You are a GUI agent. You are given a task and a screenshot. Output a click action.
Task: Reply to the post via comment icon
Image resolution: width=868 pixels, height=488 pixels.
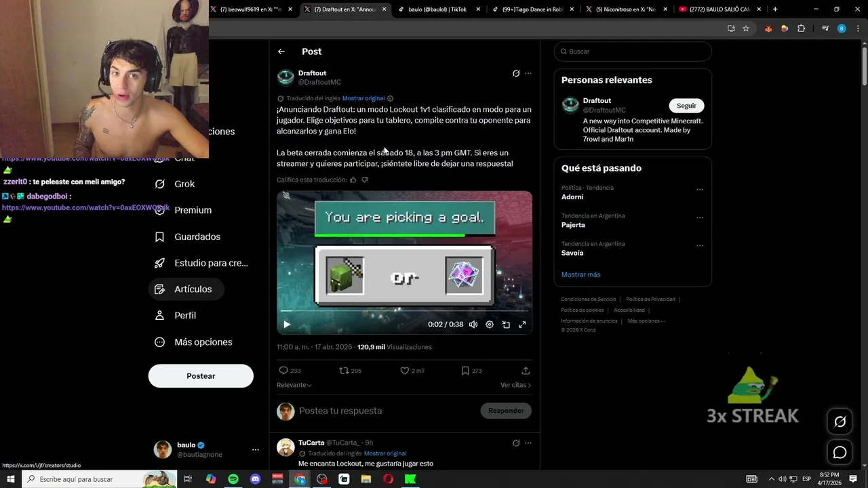pyautogui.click(x=283, y=371)
